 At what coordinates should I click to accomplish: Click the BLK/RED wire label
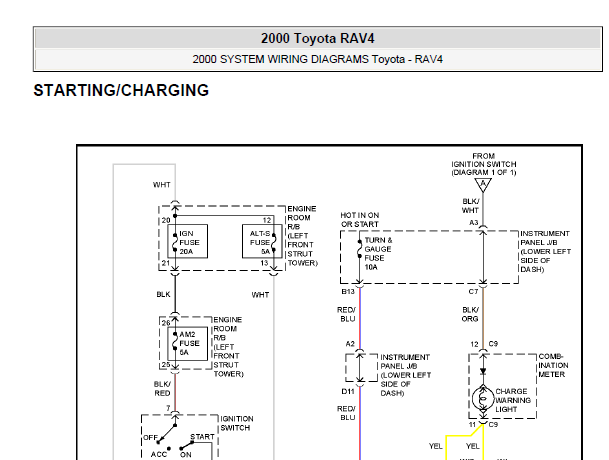tap(162, 389)
